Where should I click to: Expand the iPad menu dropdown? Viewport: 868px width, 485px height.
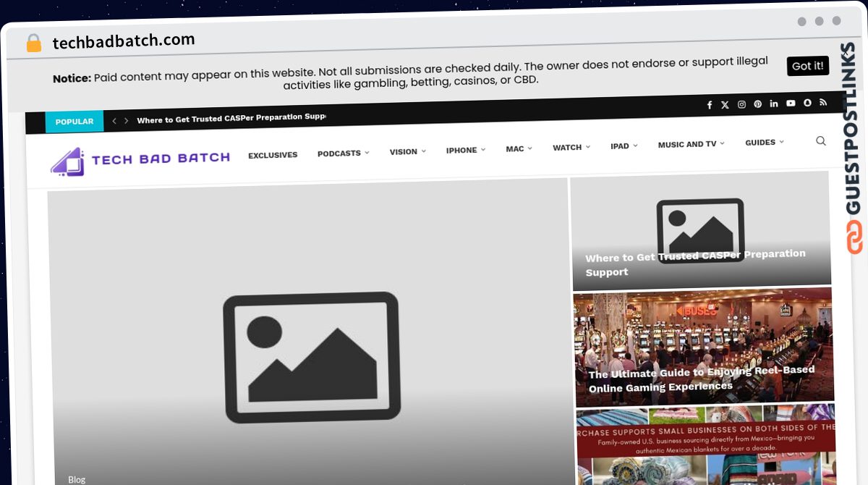point(624,146)
